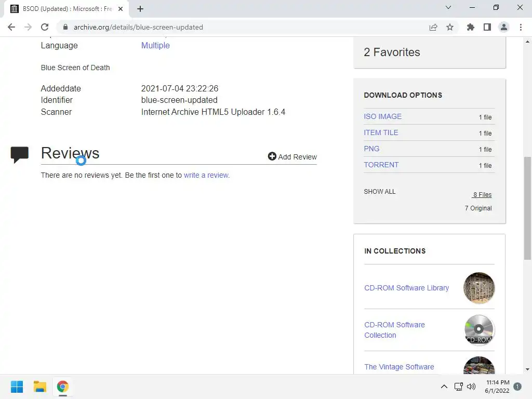Screen dimensions: 532x399
Task: Open the tab search chevron
Action: 448,7
